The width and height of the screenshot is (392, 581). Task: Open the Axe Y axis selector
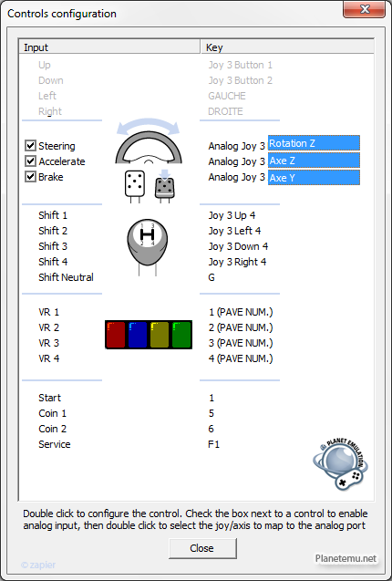click(314, 178)
